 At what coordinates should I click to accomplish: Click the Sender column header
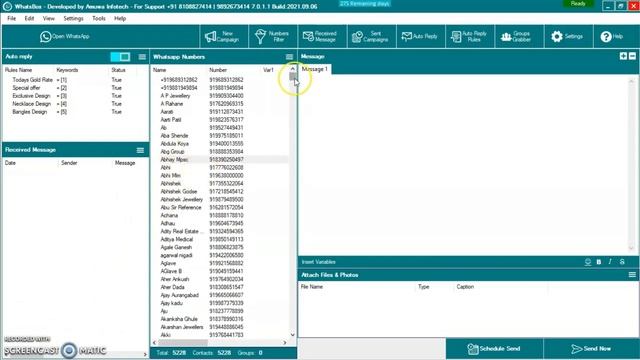pos(69,163)
